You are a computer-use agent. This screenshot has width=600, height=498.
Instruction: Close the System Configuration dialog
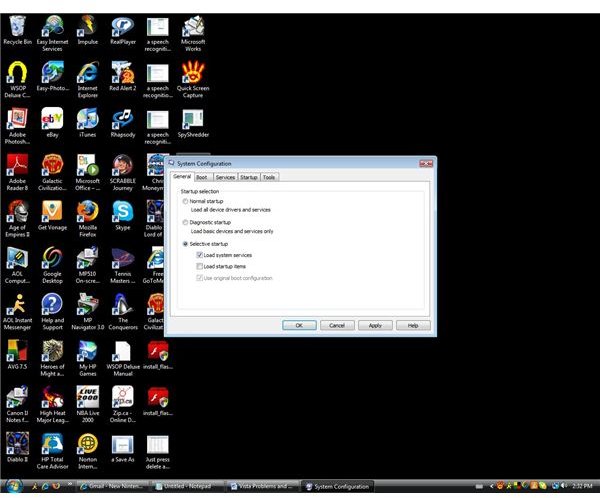[x=426, y=164]
